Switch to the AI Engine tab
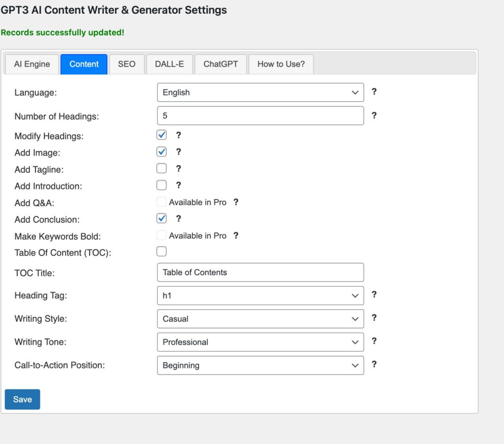This screenshot has width=504, height=444. point(32,64)
